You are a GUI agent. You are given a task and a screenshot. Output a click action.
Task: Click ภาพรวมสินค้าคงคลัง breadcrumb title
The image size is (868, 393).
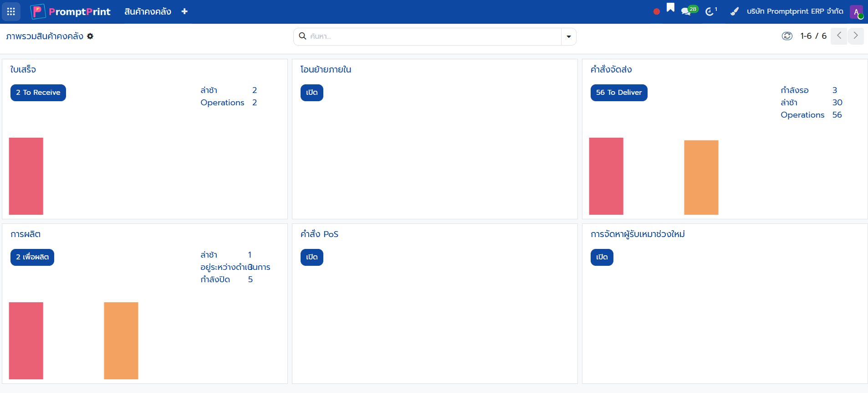click(45, 36)
